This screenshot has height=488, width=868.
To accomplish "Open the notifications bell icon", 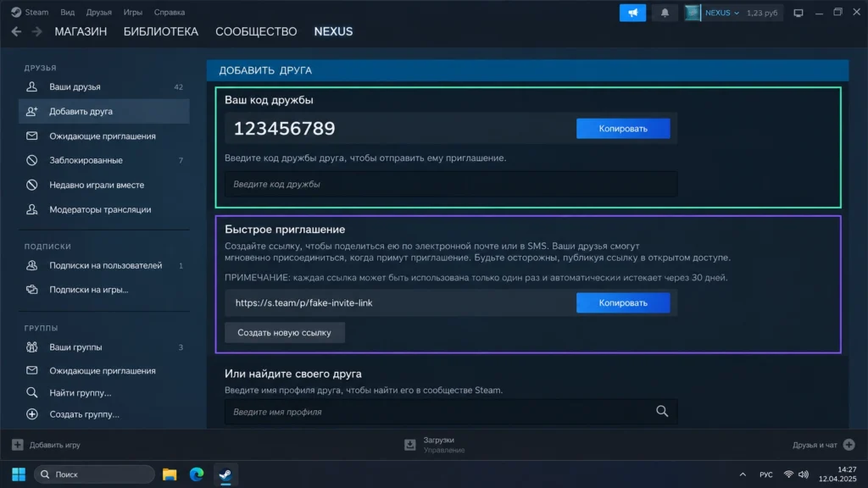I will pyautogui.click(x=665, y=12).
